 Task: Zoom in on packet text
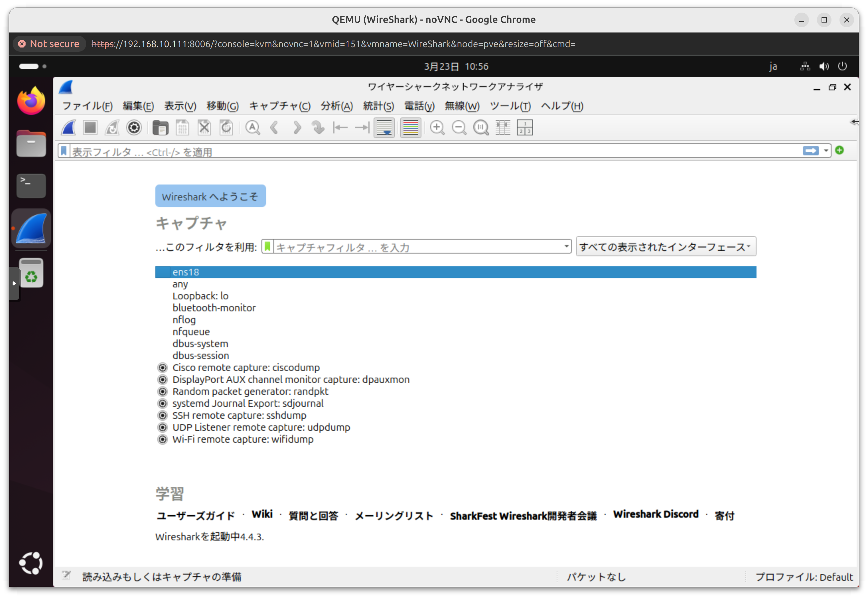point(437,128)
